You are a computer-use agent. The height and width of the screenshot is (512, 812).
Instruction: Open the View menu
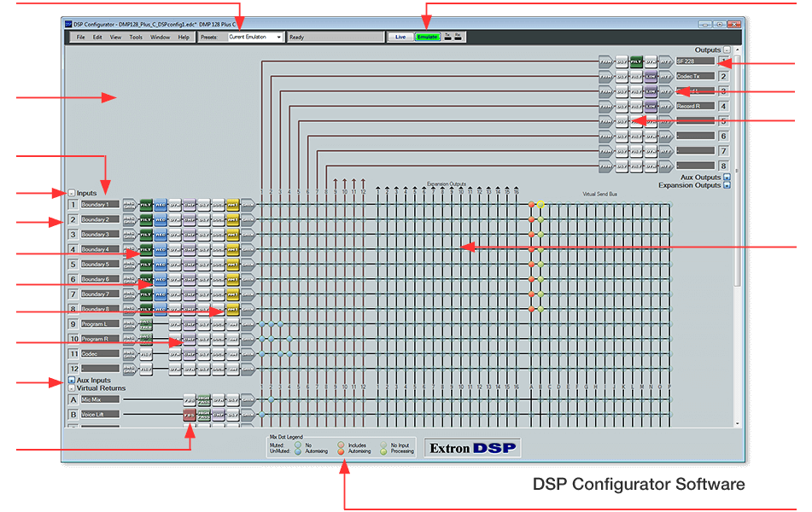115,38
